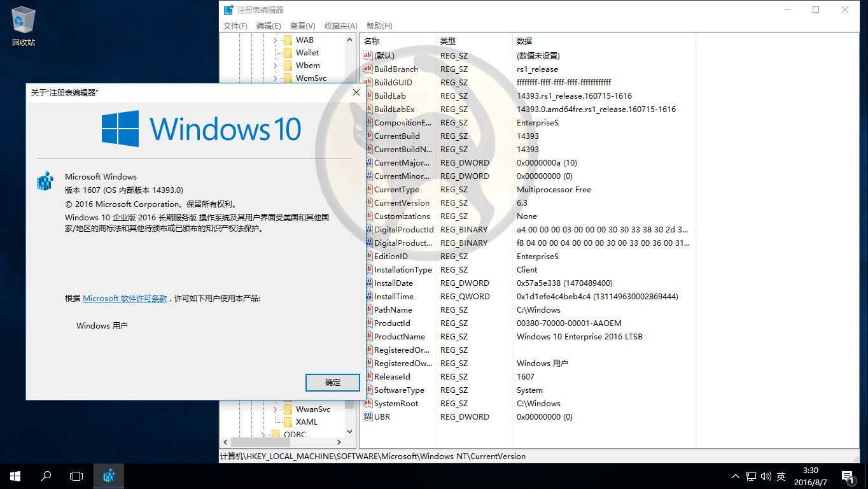Screen dimensions: 868x489
Task: Expand the WwanSvc tree node
Action: (x=276, y=409)
